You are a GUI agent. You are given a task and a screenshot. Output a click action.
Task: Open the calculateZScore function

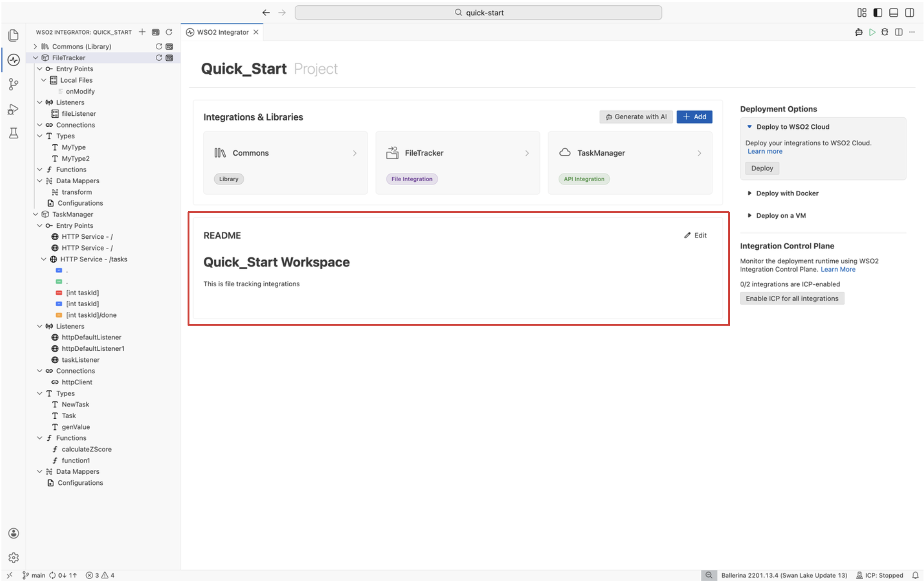tap(86, 450)
